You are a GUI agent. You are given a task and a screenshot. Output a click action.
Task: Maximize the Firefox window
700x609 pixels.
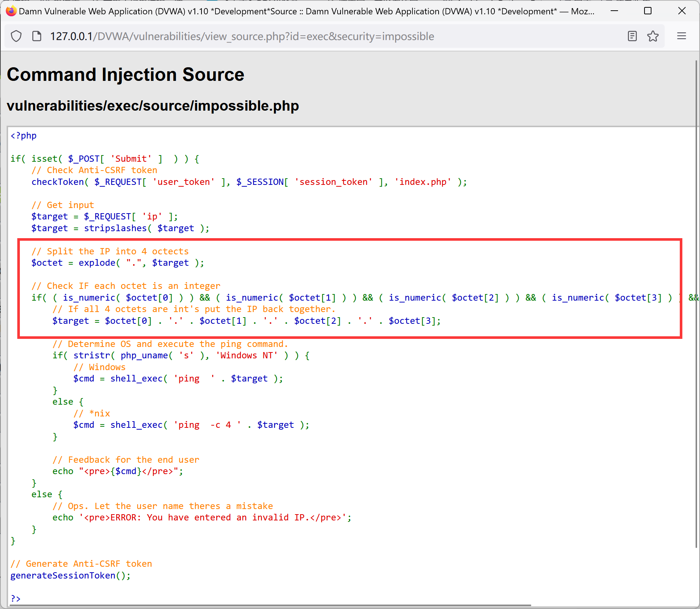coord(648,11)
